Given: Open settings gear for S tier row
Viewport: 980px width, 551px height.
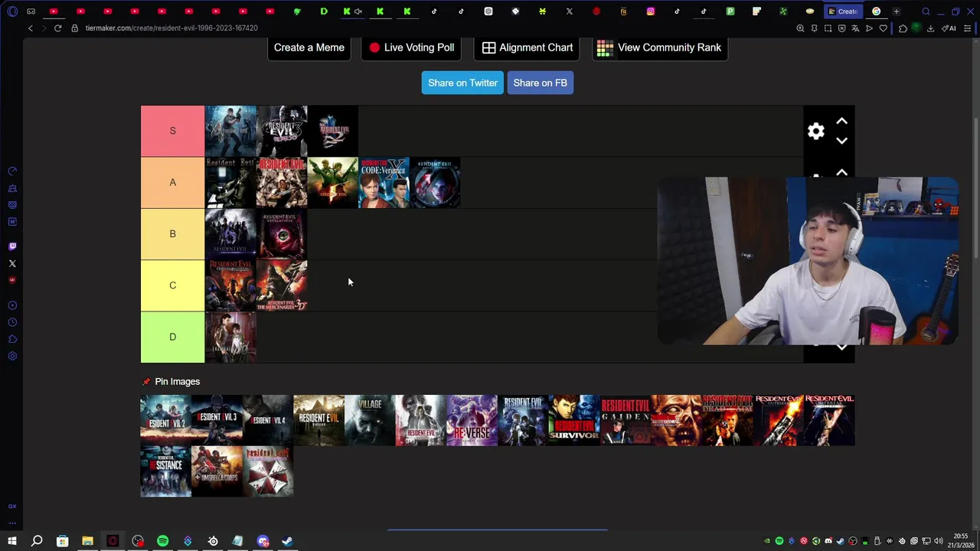Looking at the screenshot, I should click(x=816, y=131).
